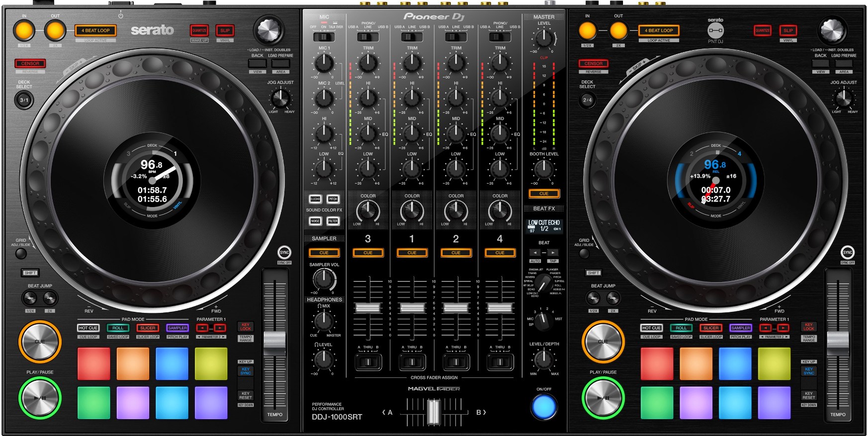Select HOT CUE pad mode on left deck
This screenshot has width=868, height=436.
(88, 328)
